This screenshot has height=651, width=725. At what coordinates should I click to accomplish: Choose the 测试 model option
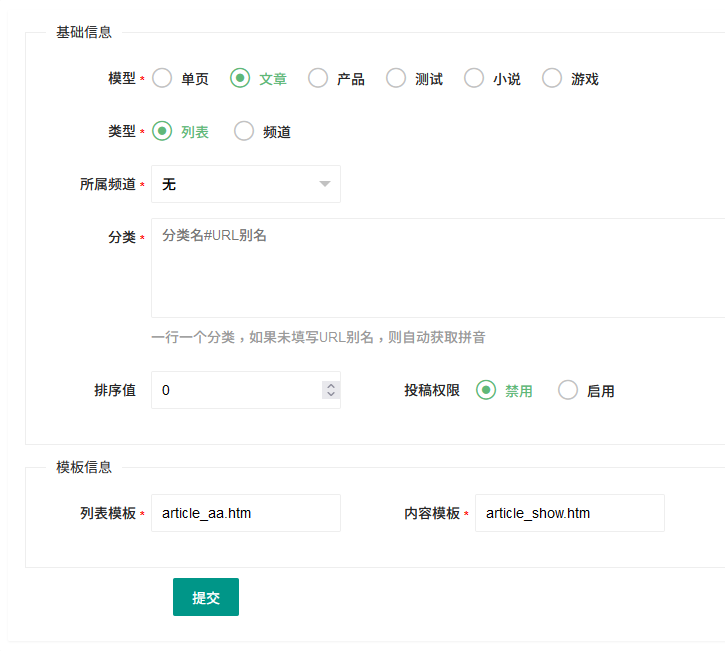click(396, 79)
